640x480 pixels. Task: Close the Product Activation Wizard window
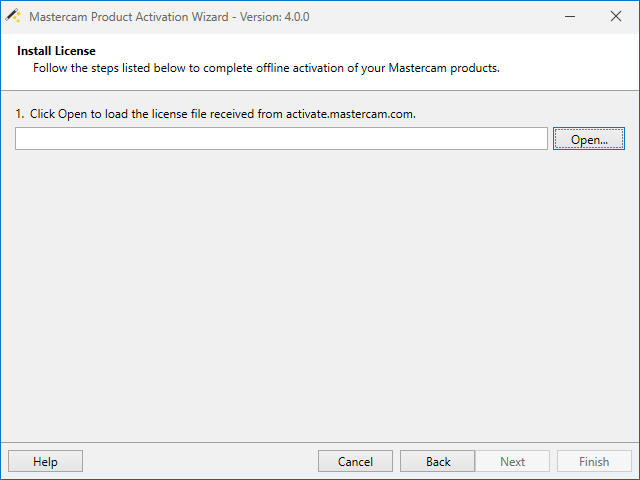tap(615, 17)
